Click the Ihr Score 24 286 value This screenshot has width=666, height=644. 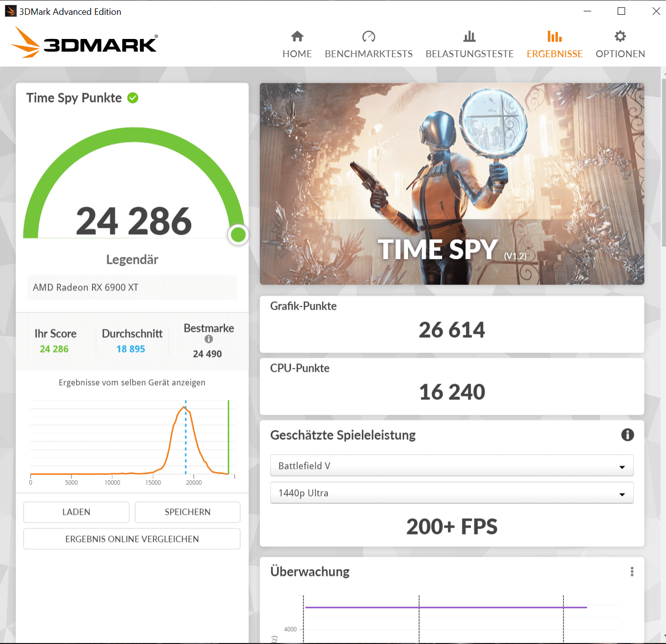tap(54, 349)
